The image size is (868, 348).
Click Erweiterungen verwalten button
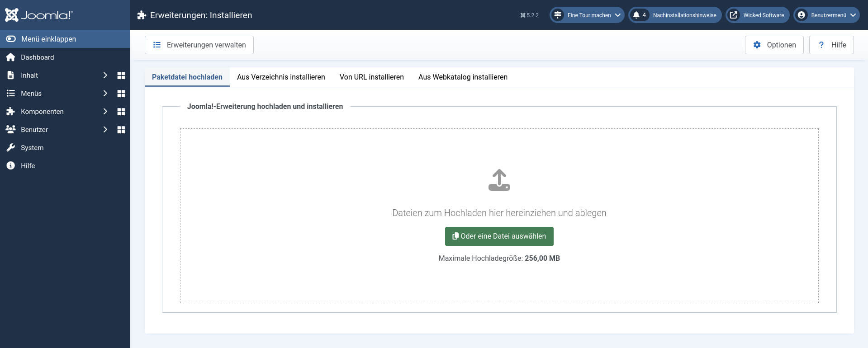(199, 45)
